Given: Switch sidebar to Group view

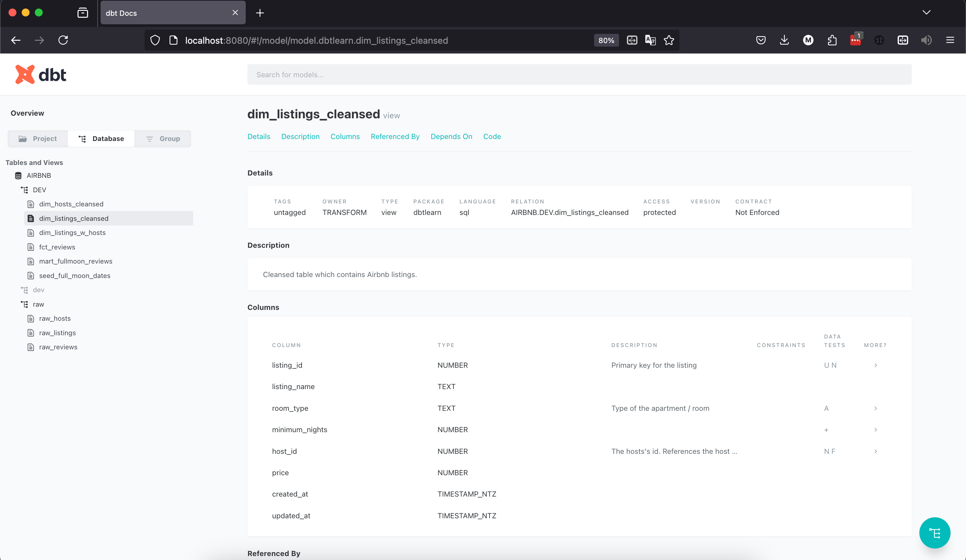Looking at the screenshot, I should pyautogui.click(x=163, y=138).
